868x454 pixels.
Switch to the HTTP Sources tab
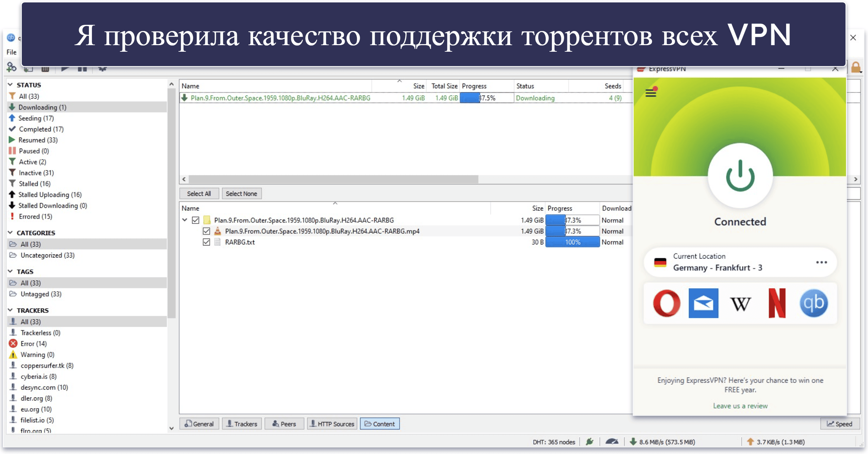pos(332,424)
